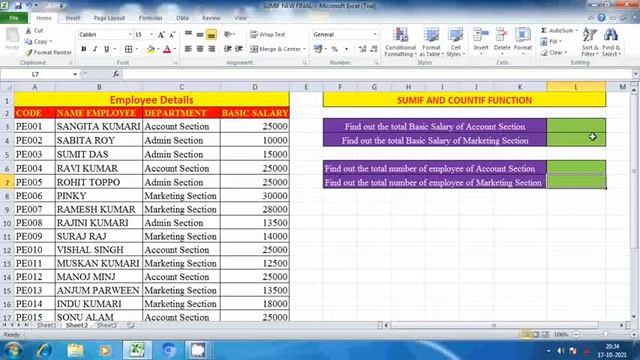Image resolution: width=640 pixels, height=360 pixels.
Task: Open Sort & Filter menu
Action: pyautogui.click(x=590, y=42)
